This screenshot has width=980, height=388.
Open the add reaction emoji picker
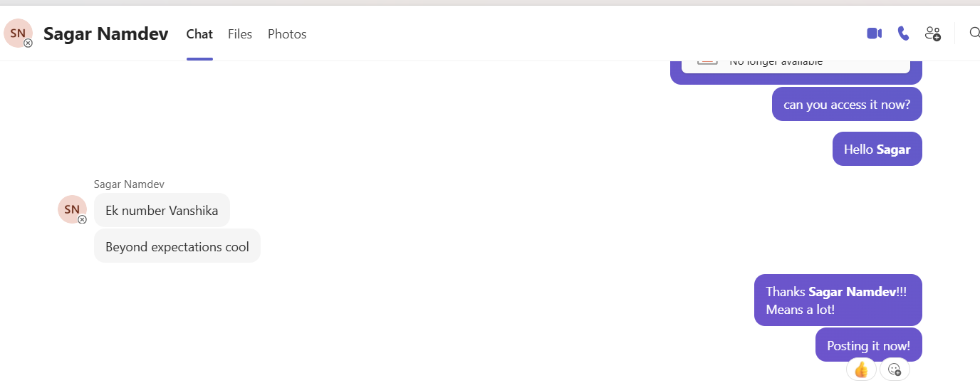coord(895,369)
